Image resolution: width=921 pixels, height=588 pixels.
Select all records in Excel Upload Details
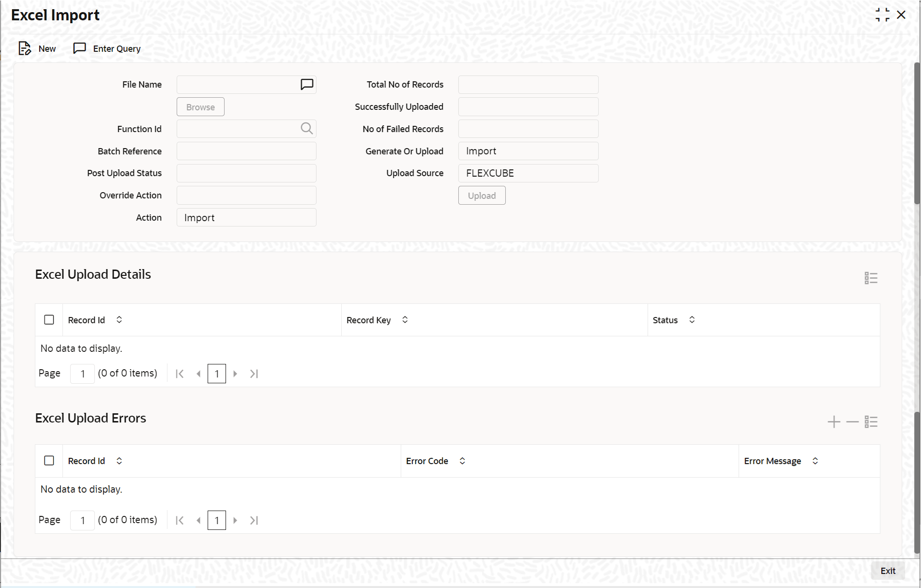pos(49,319)
